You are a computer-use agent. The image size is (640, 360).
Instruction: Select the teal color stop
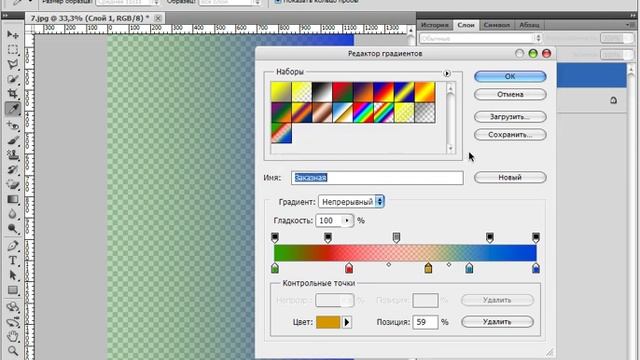469,268
